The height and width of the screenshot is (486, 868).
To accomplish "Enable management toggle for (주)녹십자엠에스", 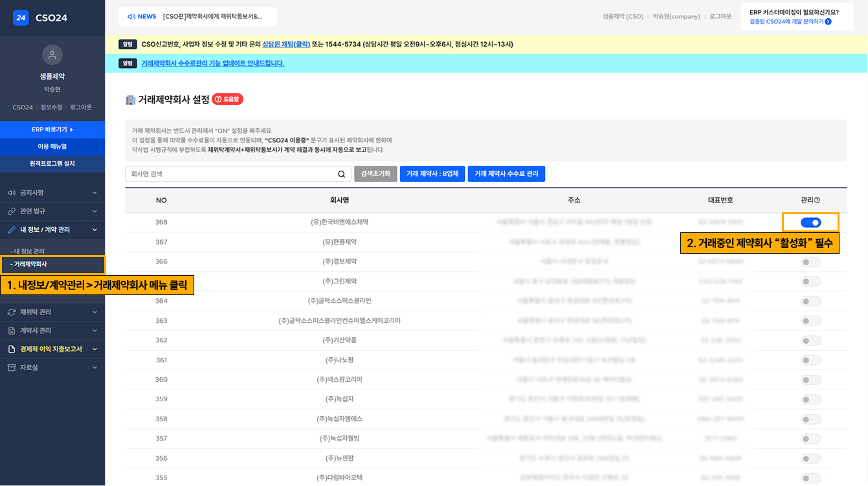I will click(810, 419).
